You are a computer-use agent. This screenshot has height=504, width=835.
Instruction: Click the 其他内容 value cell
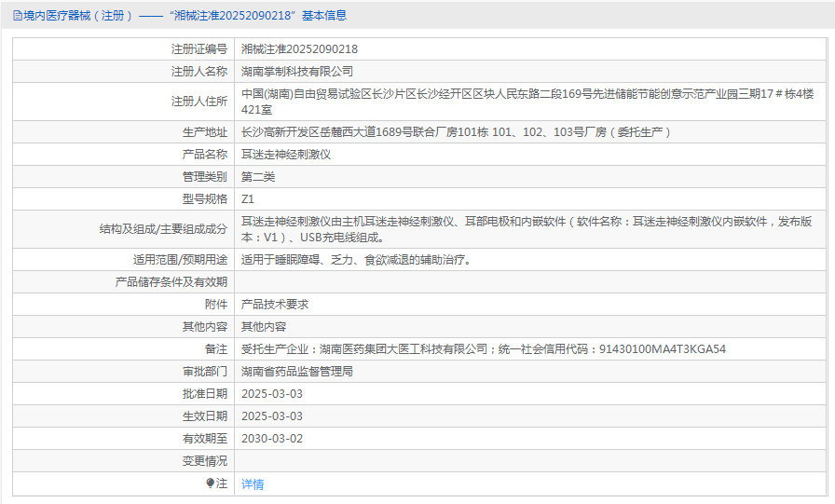[530, 327]
